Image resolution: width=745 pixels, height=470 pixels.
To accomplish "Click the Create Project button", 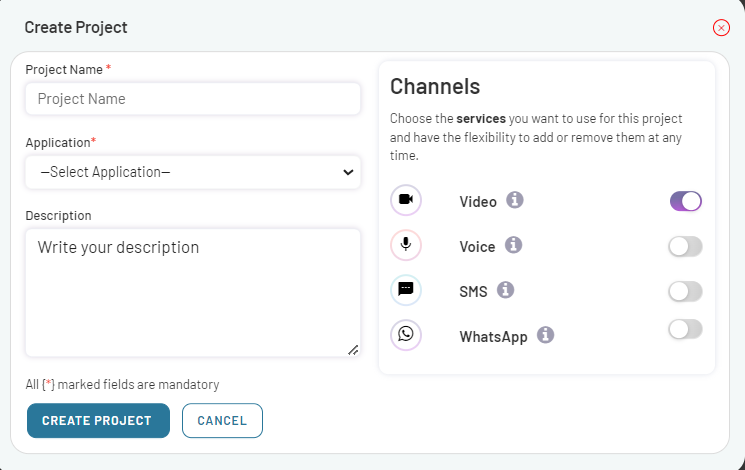I will 98,421.
